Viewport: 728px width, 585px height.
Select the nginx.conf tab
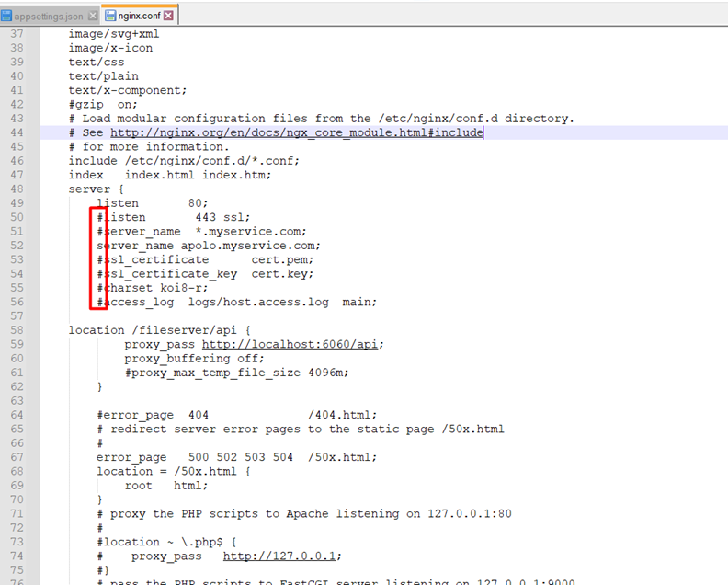(x=139, y=16)
